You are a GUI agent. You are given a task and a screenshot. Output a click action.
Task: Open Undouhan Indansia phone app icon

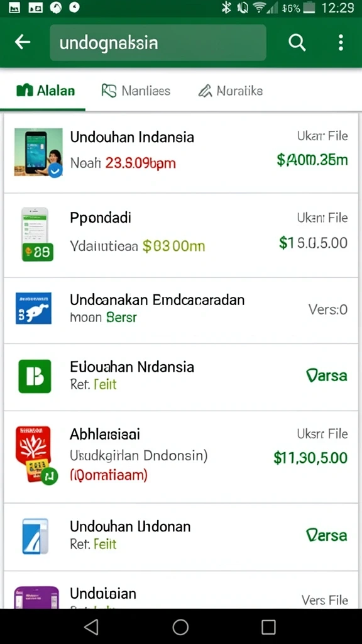click(38, 152)
